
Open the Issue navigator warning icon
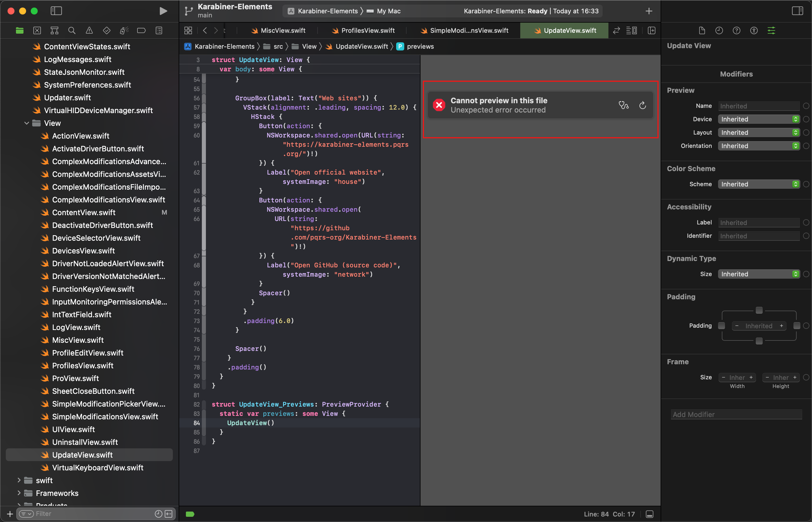pyautogui.click(x=89, y=30)
